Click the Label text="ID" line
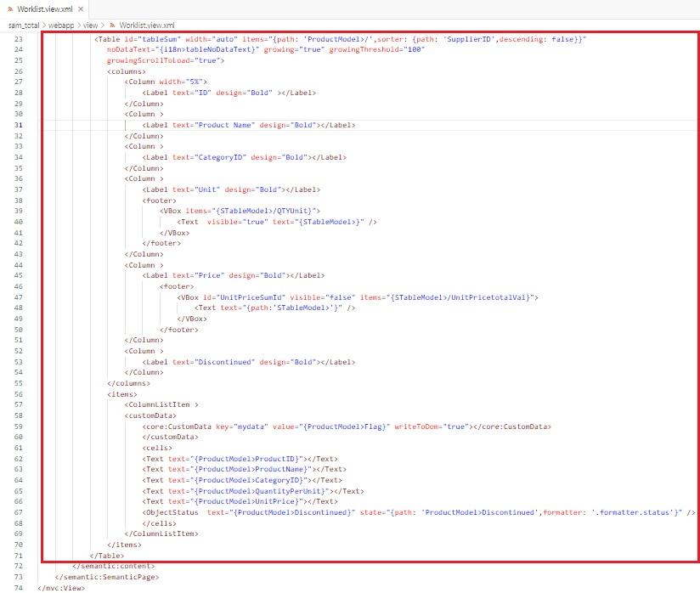 pos(229,93)
